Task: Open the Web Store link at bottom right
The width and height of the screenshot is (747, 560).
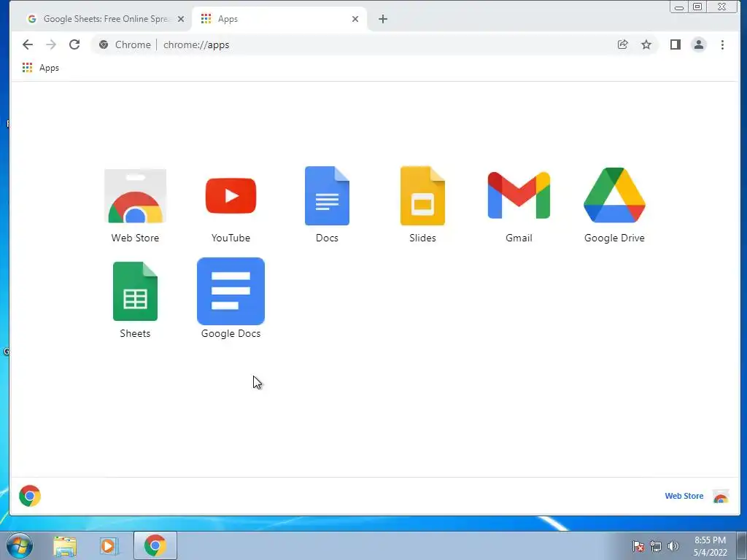Action: pos(684,496)
